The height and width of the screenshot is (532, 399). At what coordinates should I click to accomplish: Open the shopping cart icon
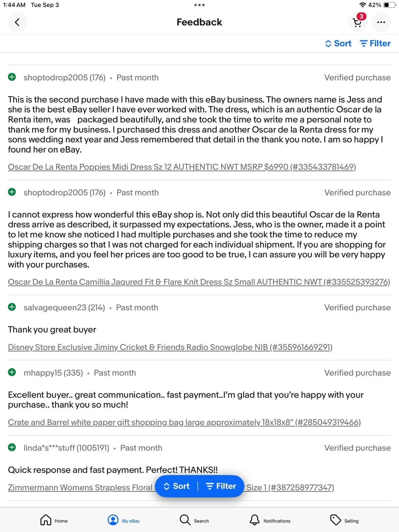pyautogui.click(x=357, y=22)
